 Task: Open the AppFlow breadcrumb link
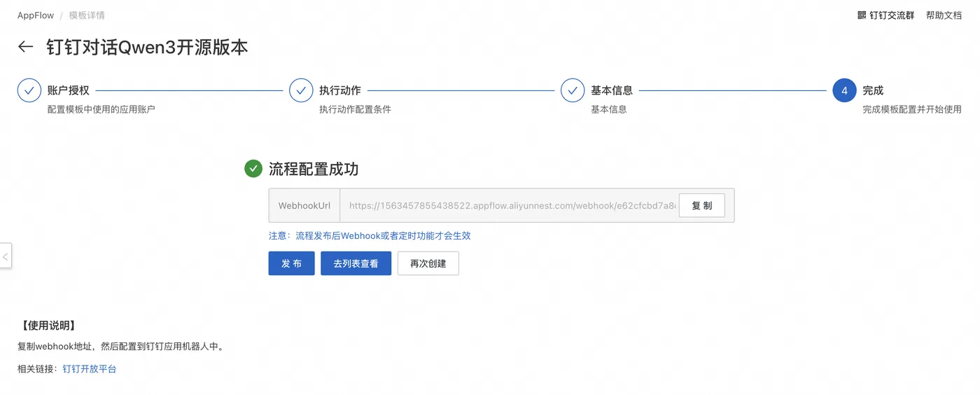(36, 15)
